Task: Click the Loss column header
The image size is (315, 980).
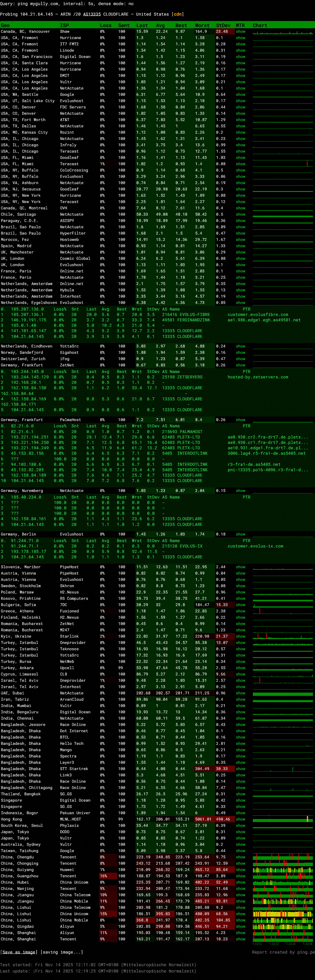Action: coord(106,26)
